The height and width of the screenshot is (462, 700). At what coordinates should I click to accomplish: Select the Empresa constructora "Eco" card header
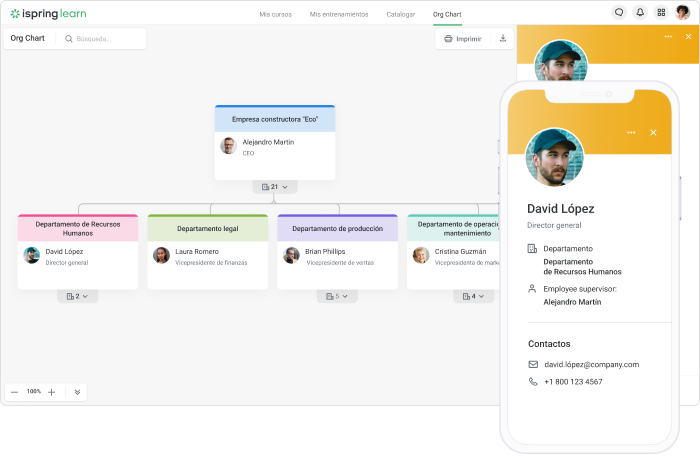tap(275, 119)
